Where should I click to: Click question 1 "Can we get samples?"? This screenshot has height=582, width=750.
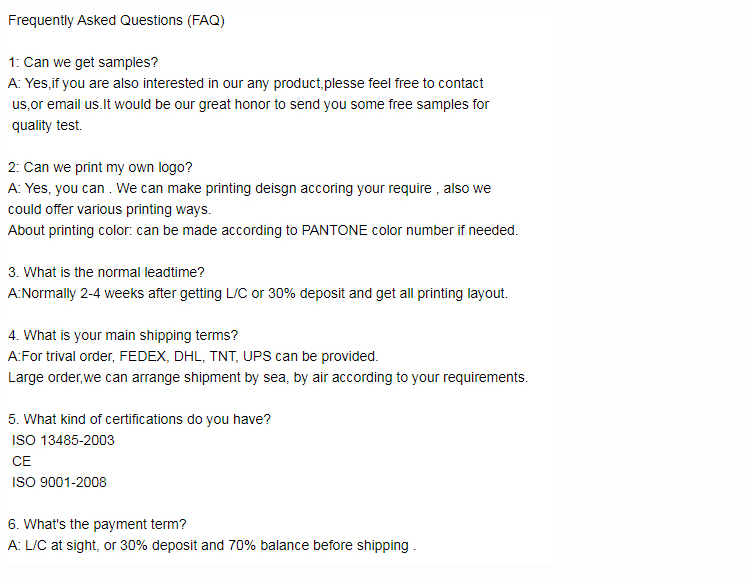(x=83, y=62)
